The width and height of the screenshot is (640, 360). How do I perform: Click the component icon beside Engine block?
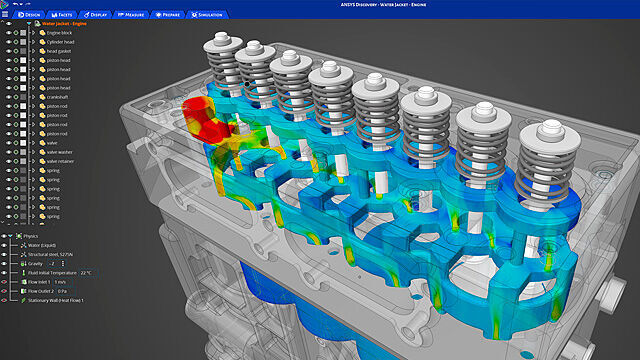coord(42,33)
